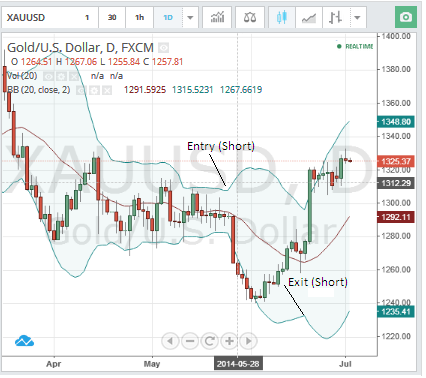Viewport: 426px width, 378px height.
Task: Select the candlestick chart style
Action: (x=282, y=17)
